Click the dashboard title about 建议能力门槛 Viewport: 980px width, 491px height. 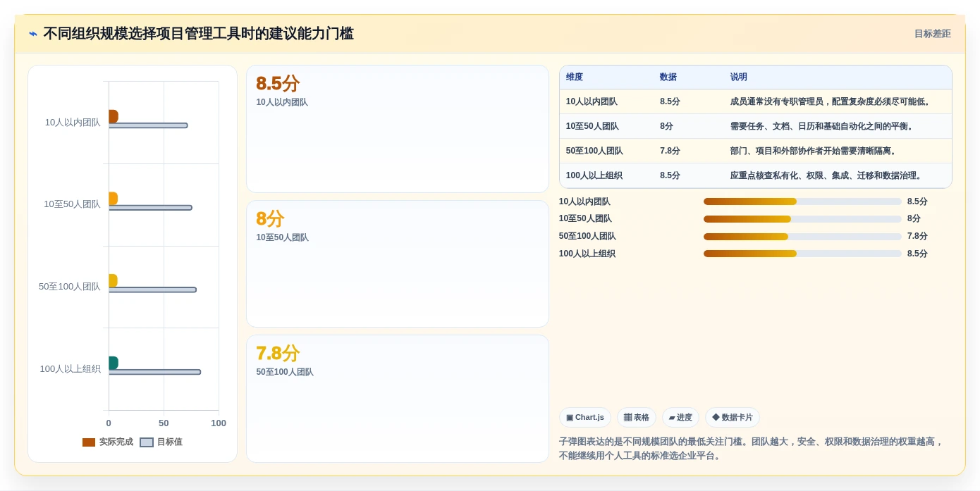pos(198,34)
